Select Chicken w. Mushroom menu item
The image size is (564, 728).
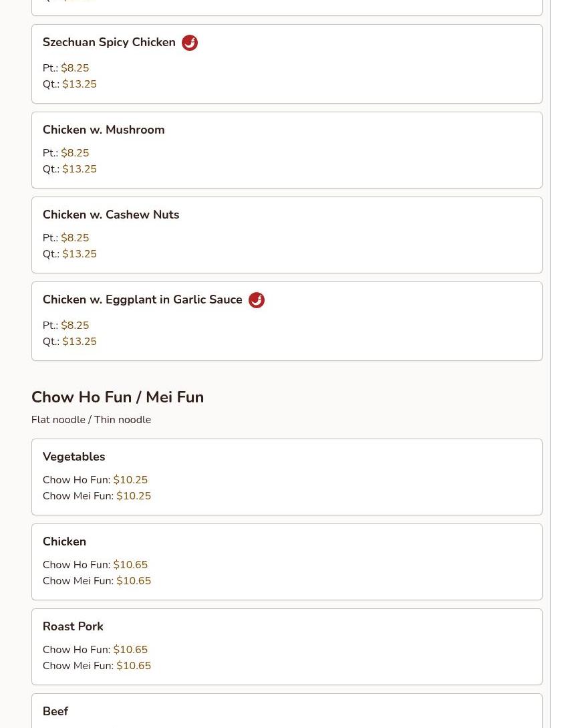coord(104,130)
